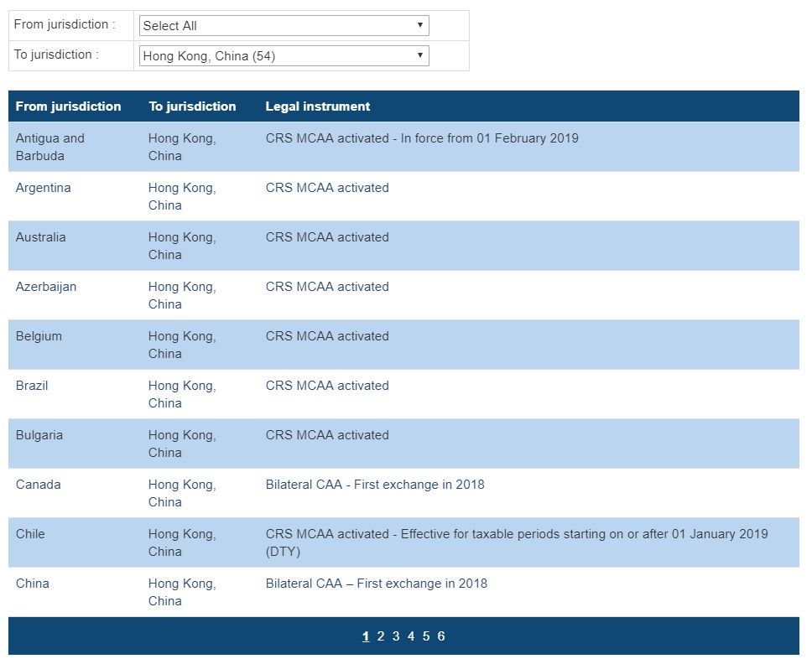Select the Chile cell
812x659 pixels.
pyautogui.click(x=30, y=534)
